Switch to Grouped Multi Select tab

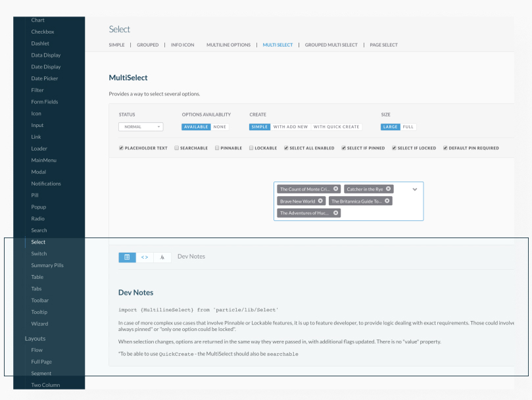(331, 45)
